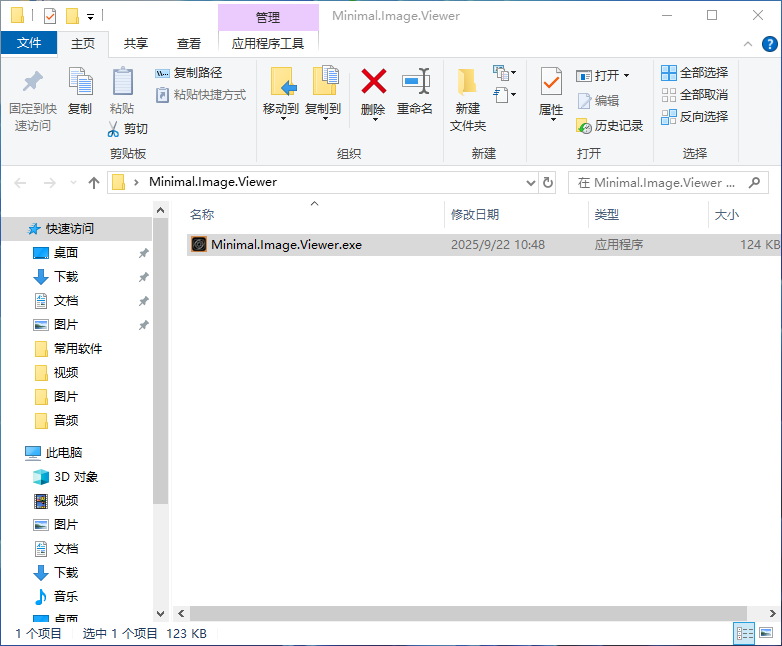
Task: Click the Pin to Quick Access icon
Action: [33, 81]
